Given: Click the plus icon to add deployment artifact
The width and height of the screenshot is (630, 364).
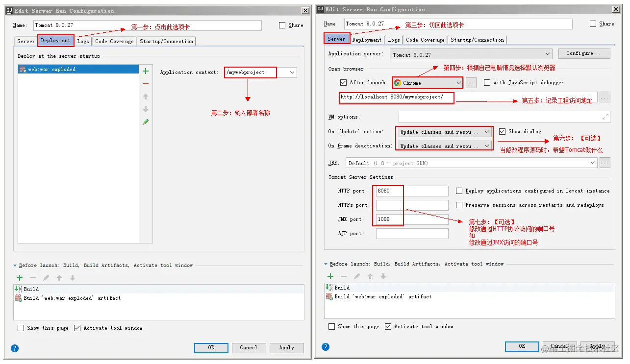Looking at the screenshot, I should [x=145, y=71].
